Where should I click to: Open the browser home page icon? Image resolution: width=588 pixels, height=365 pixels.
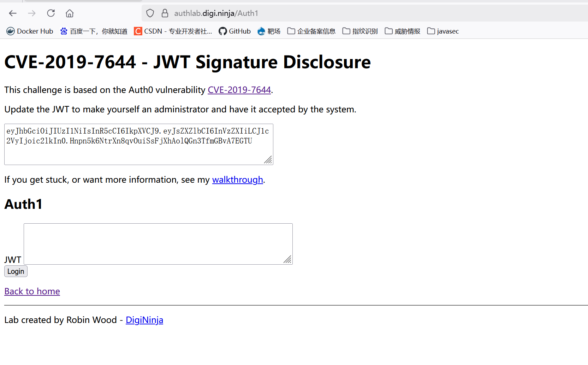(x=70, y=13)
